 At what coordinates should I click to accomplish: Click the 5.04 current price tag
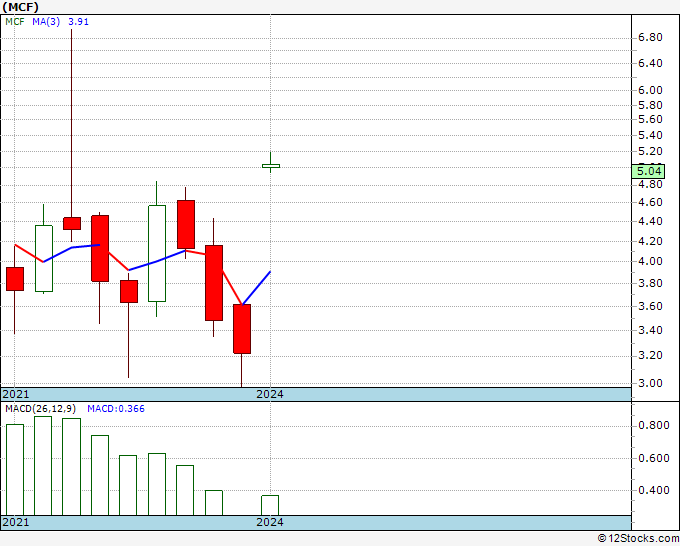point(648,171)
